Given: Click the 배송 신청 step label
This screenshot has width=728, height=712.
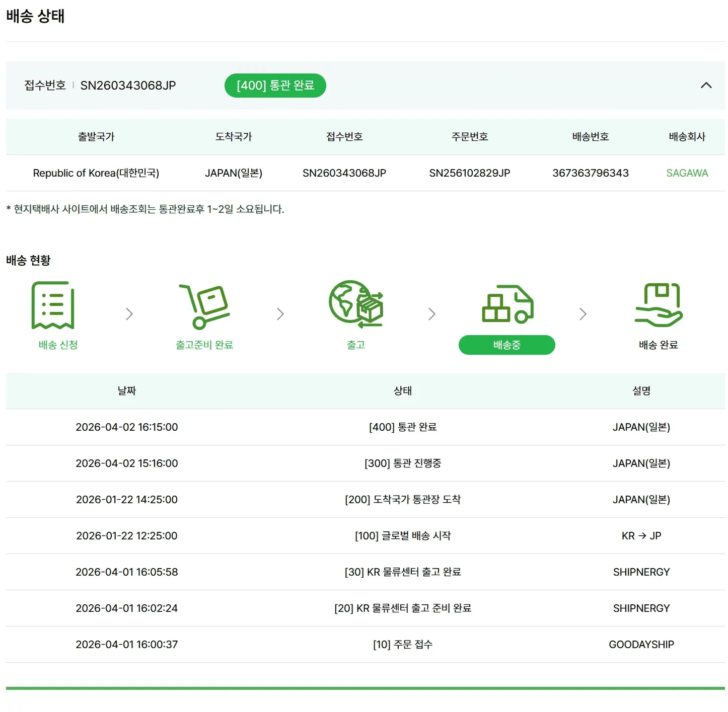Looking at the screenshot, I should point(58,345).
